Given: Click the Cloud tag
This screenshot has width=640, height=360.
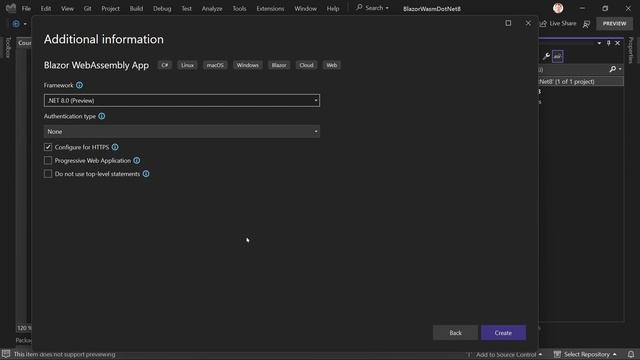Looking at the screenshot, I should pyautogui.click(x=306, y=65).
